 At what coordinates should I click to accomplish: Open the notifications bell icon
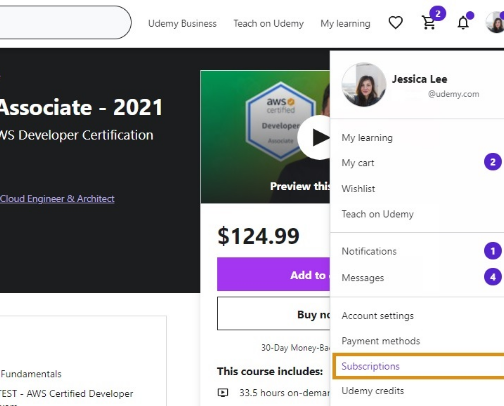click(463, 23)
